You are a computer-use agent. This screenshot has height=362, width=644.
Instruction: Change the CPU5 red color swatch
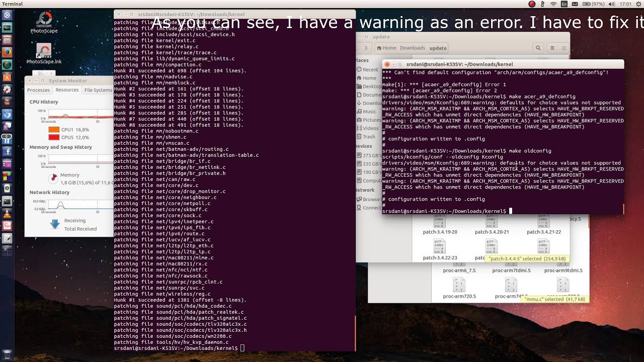[x=54, y=137]
